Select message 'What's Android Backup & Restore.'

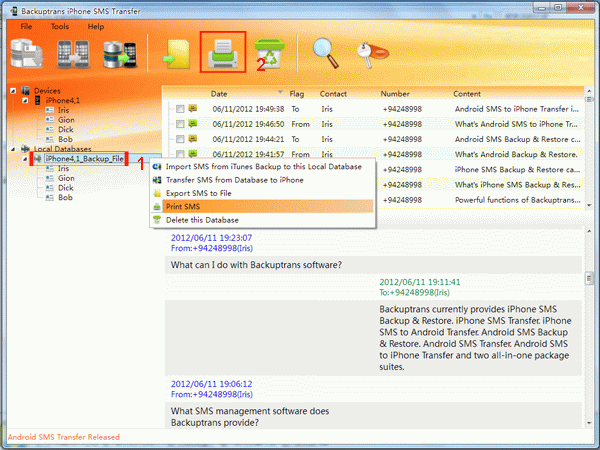(x=516, y=154)
